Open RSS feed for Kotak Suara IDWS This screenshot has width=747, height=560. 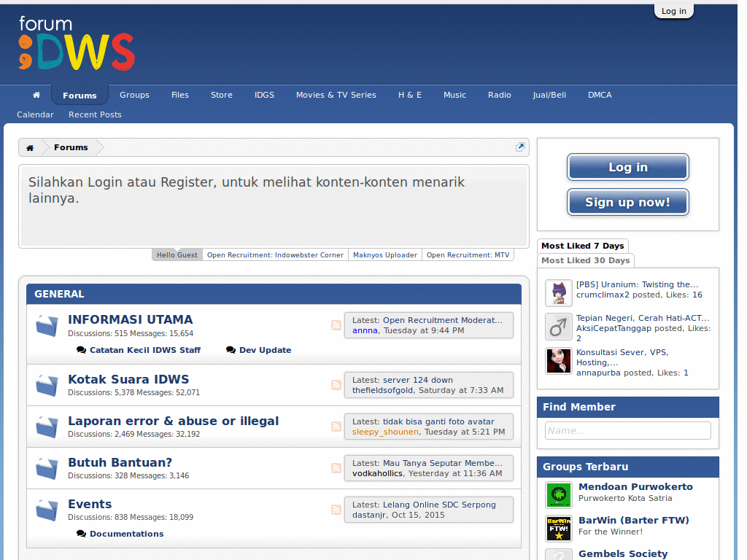point(336,385)
